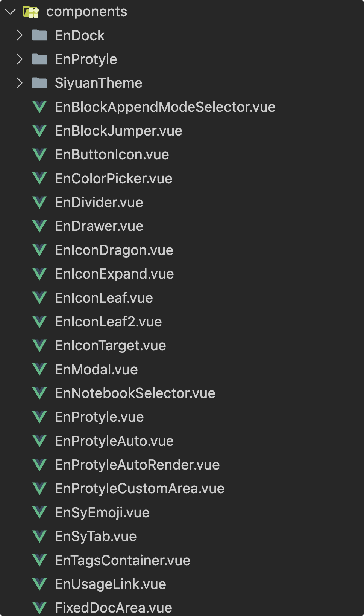Click the Vue icon next to EnColorPicker.vue
364x616 pixels.
[x=39, y=178]
